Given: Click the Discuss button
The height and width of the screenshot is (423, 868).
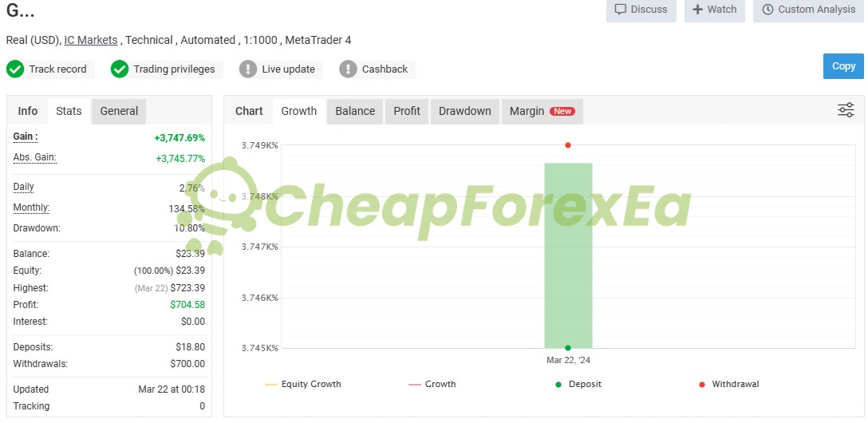Looking at the screenshot, I should pos(641,10).
